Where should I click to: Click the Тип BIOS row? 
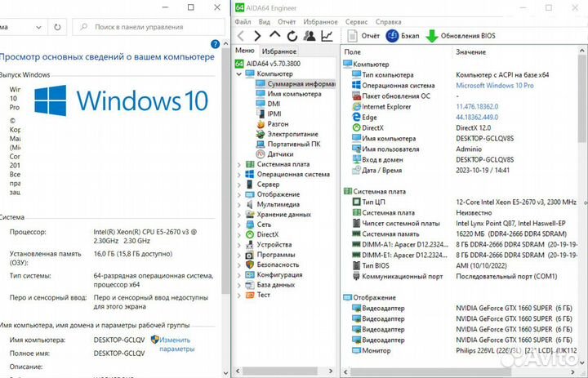pos(464,266)
